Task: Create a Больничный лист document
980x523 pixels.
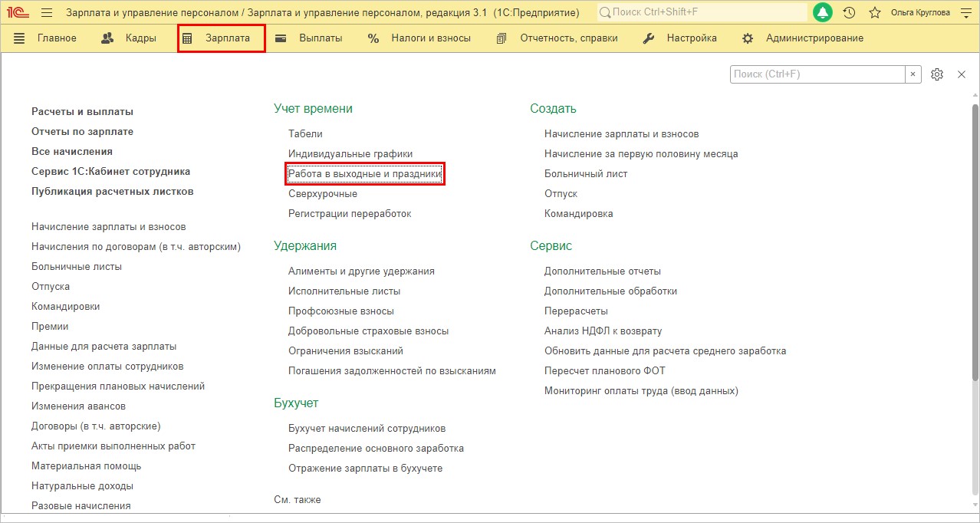Action: pyautogui.click(x=586, y=173)
